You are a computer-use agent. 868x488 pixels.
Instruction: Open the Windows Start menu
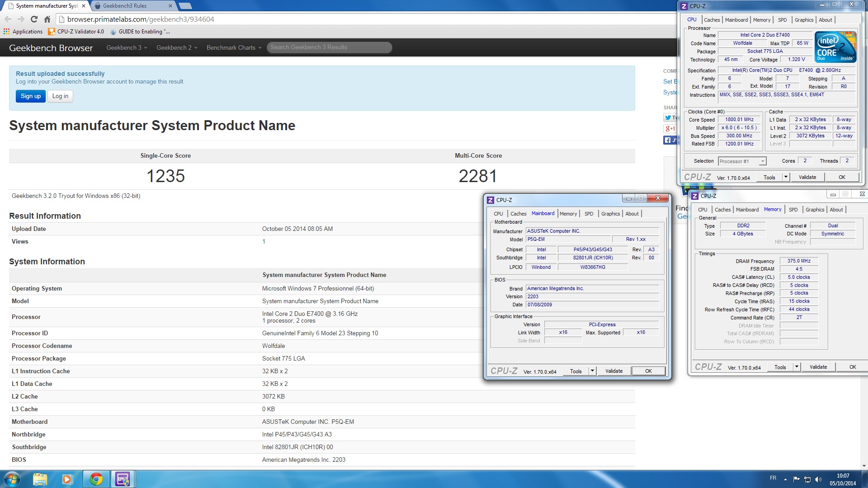[12, 479]
